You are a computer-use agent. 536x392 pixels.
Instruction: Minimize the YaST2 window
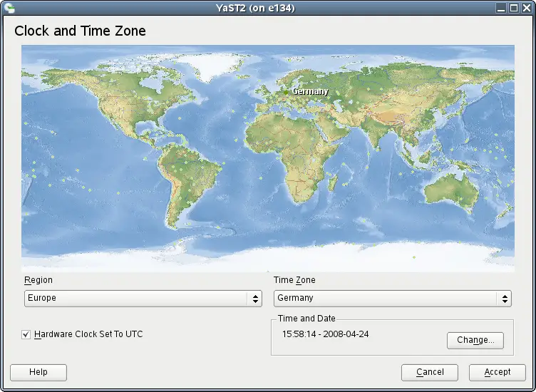pyautogui.click(x=501, y=8)
